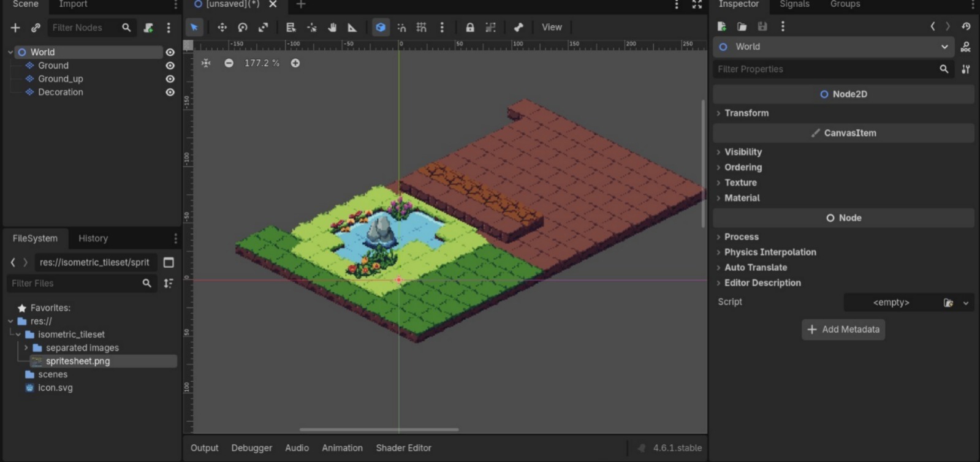Select the Pan Mode hand tool

332,27
